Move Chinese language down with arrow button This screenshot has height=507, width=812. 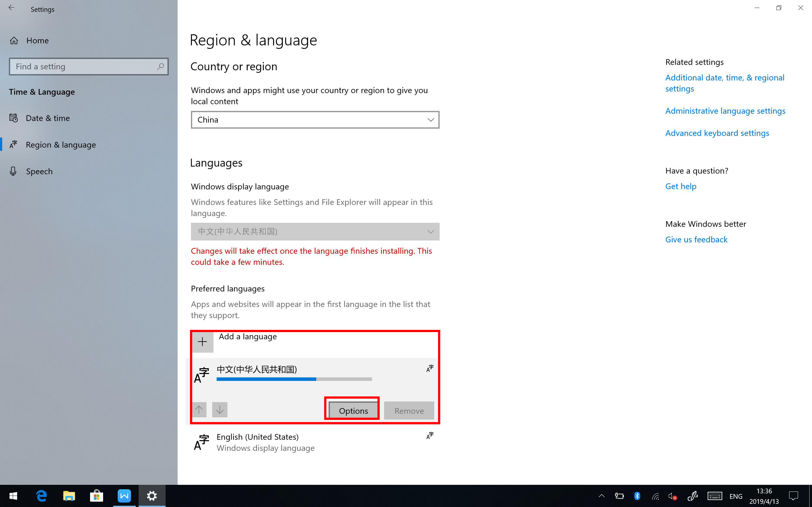click(219, 410)
